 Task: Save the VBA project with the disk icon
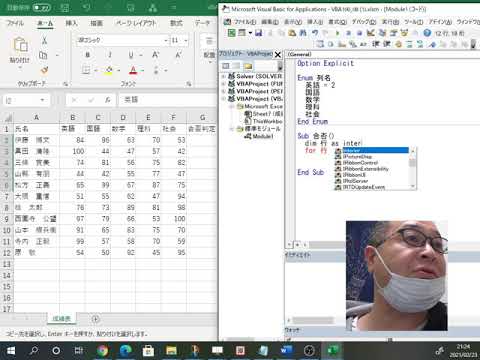pyautogui.click(x=259, y=33)
